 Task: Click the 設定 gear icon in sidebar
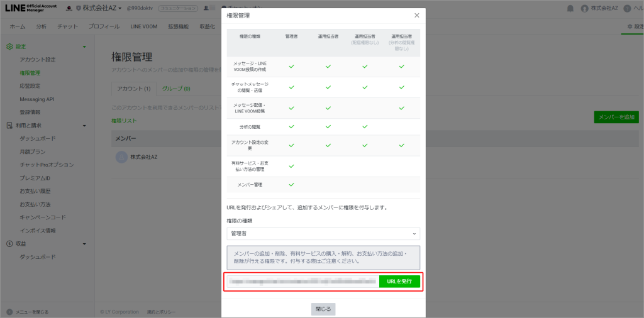click(9, 47)
